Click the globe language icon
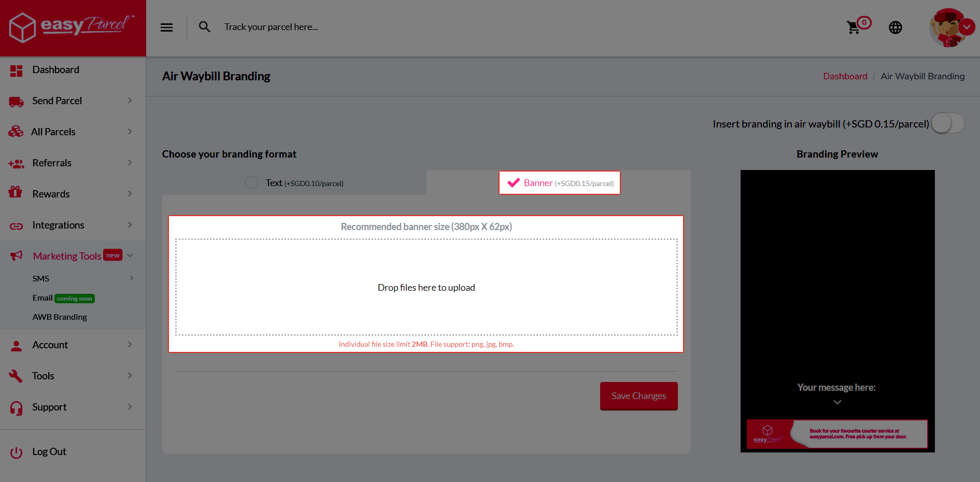This screenshot has width=980, height=482. [x=896, y=27]
